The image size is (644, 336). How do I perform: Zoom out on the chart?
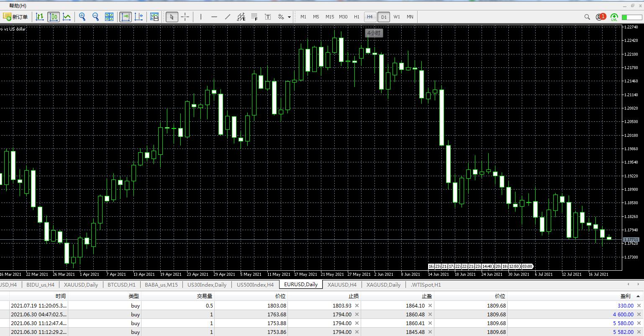pyautogui.click(x=95, y=17)
